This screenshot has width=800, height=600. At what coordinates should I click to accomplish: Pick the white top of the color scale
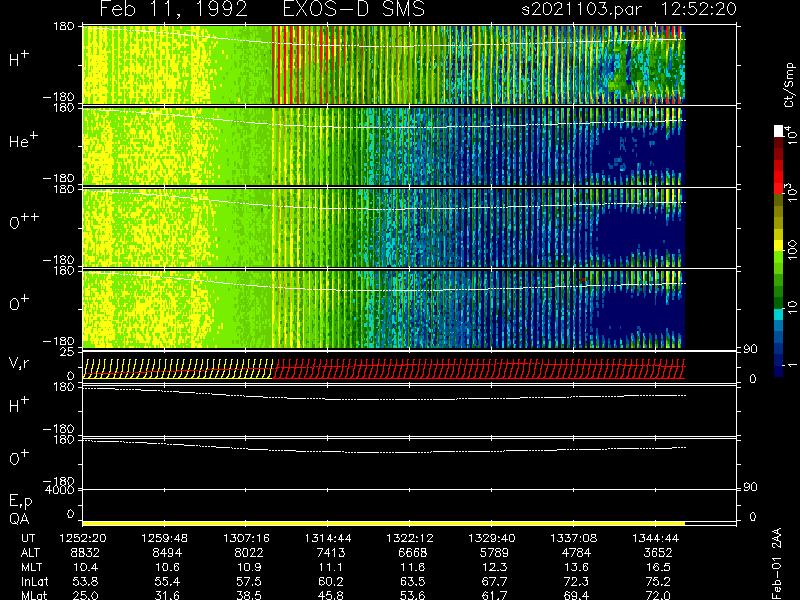[x=779, y=131]
